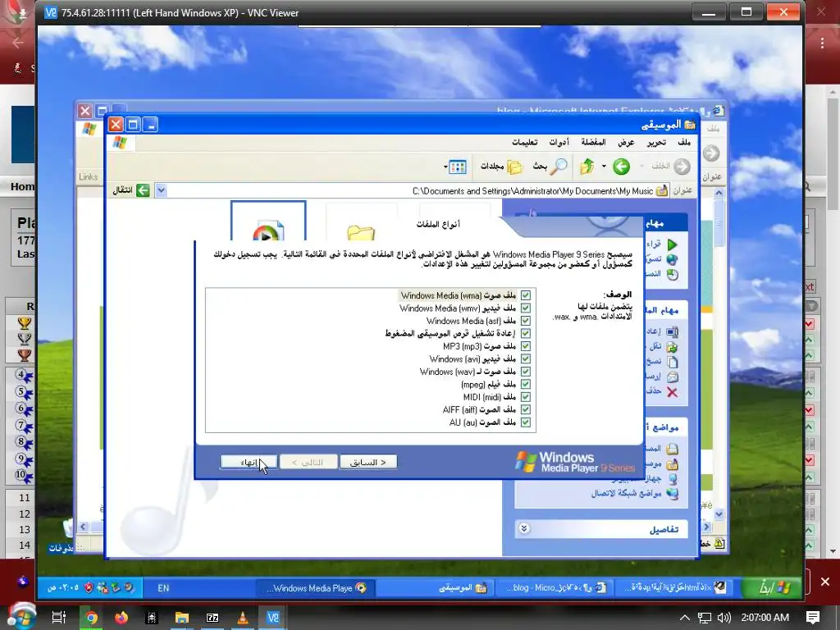Open the Tools menu (أدوات)

[559, 143]
